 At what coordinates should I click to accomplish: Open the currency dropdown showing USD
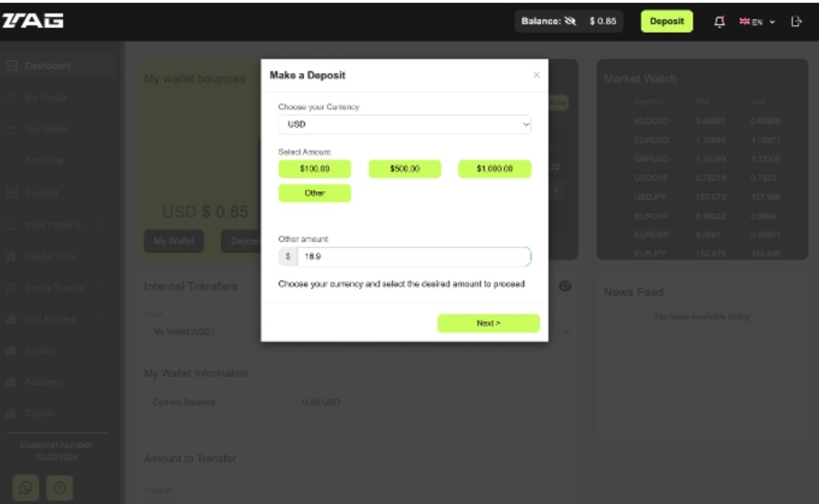click(405, 124)
